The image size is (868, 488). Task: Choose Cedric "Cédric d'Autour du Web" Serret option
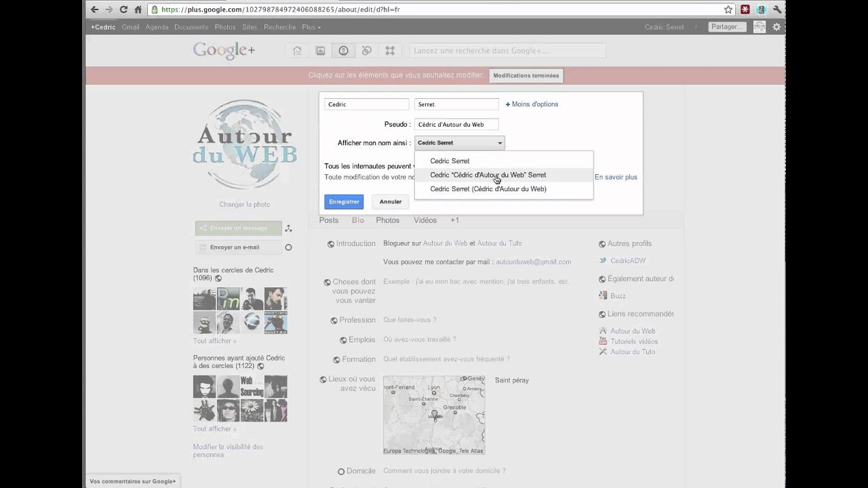tap(504, 175)
